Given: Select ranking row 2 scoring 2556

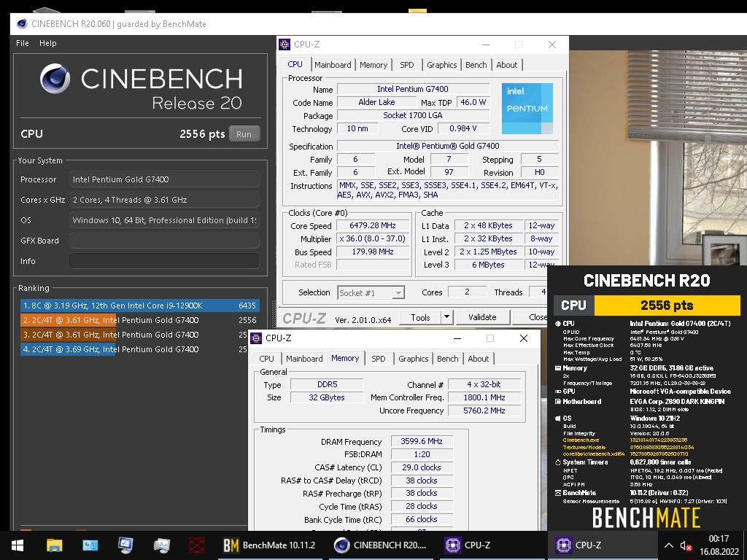Looking at the screenshot, I should tap(139, 320).
